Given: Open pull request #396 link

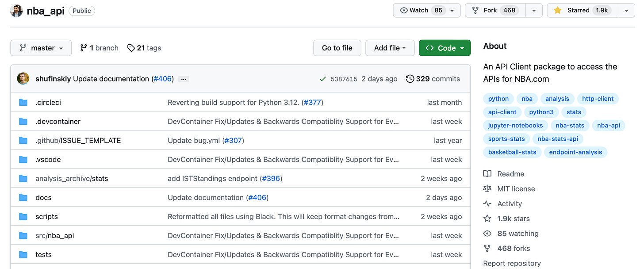Looking at the screenshot, I should tap(271, 178).
